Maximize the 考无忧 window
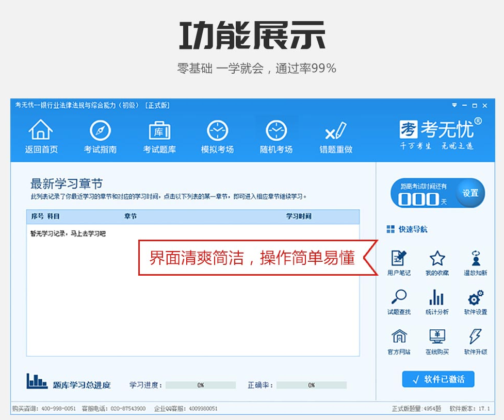The height and width of the screenshot is (420, 504). [x=475, y=105]
